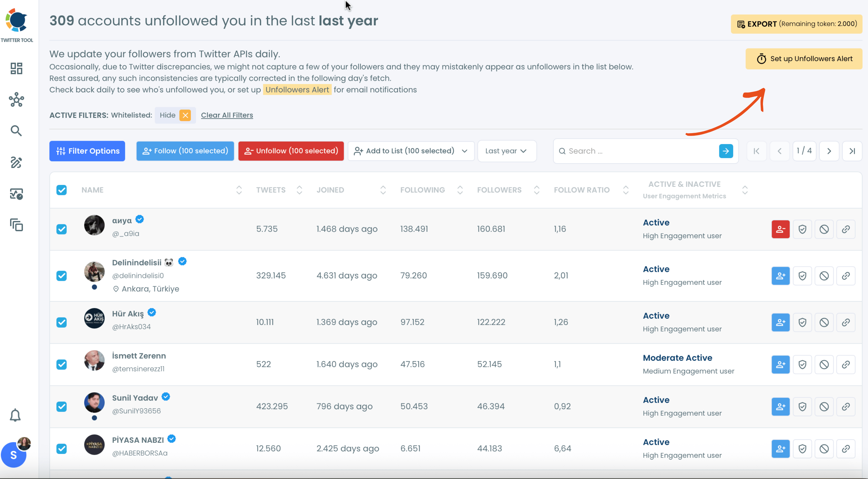Expand the Add to List dropdown
The width and height of the screenshot is (868, 479).
[x=411, y=151]
